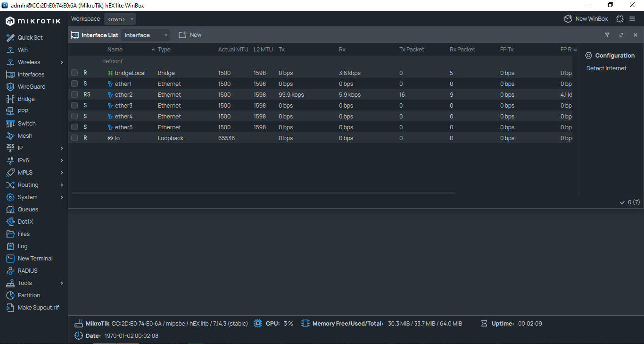
Task: Open the Switch menu entry
Action: click(26, 124)
